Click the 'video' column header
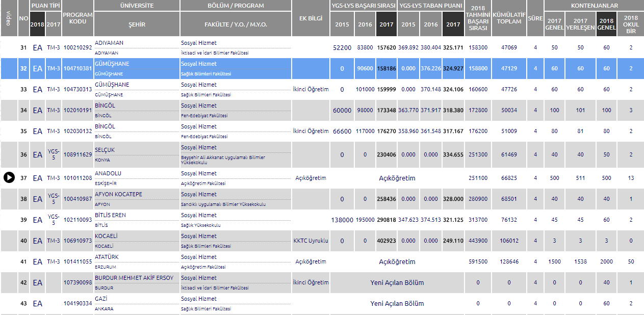Screen dimensions: 644x315 (8, 18)
